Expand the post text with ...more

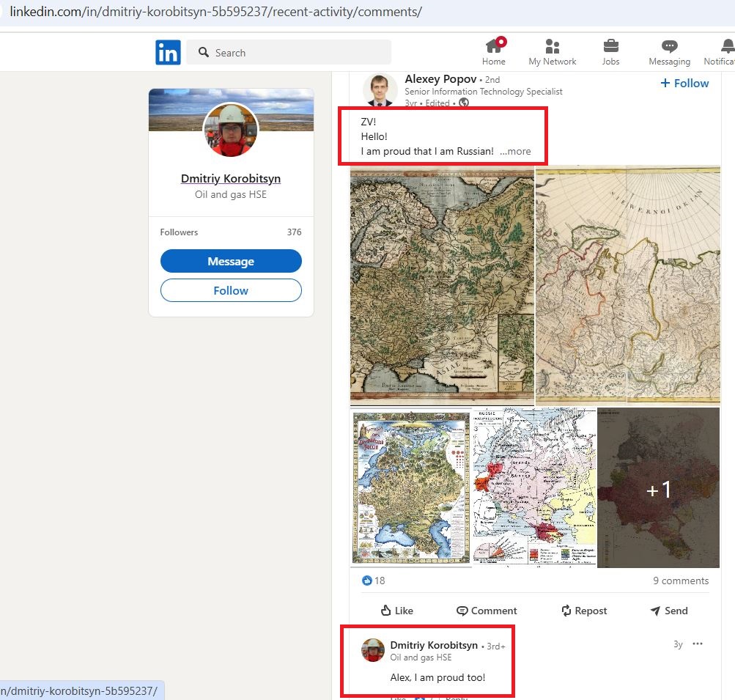pos(515,152)
